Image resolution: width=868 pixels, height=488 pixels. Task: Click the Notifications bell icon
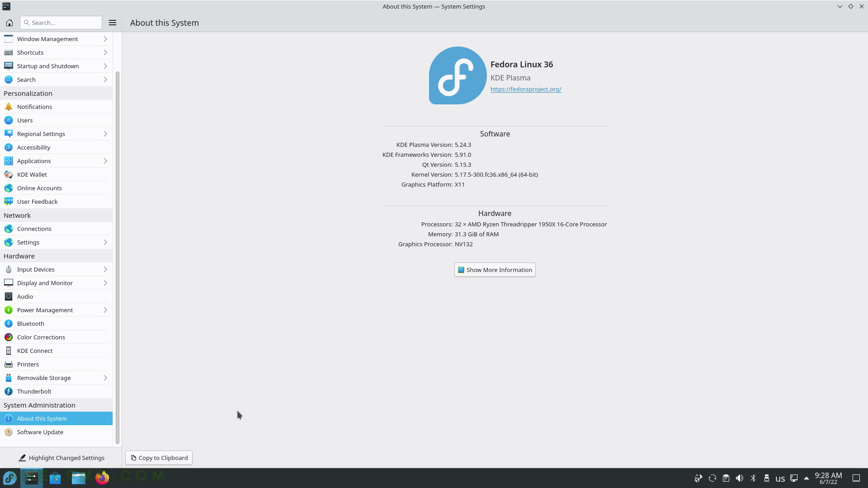pos(9,107)
